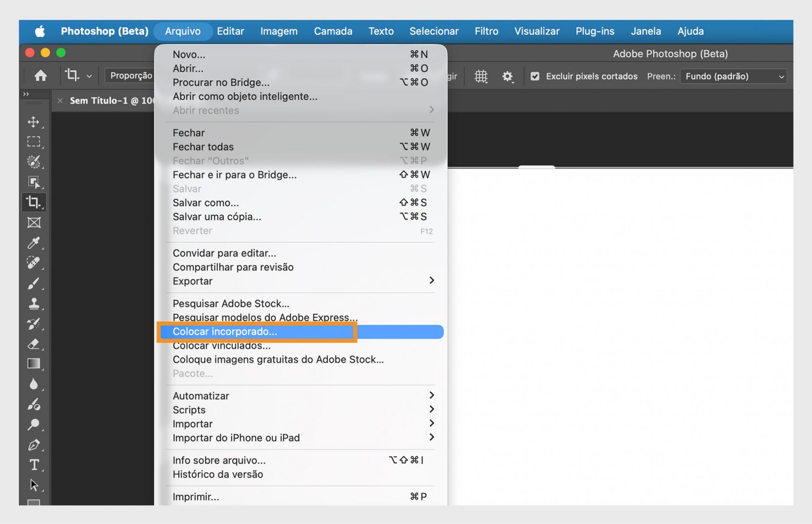This screenshot has height=524, width=812.
Task: Activate the Eyedropper tool
Action: (34, 243)
